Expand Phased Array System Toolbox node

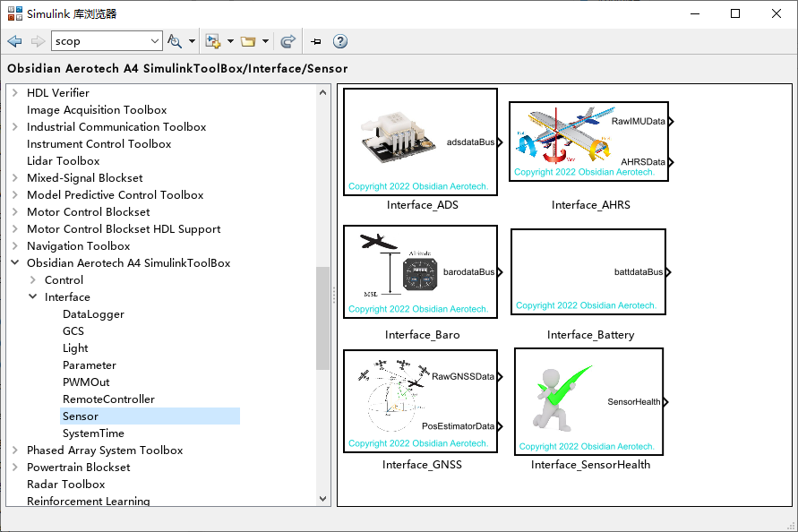coord(15,450)
